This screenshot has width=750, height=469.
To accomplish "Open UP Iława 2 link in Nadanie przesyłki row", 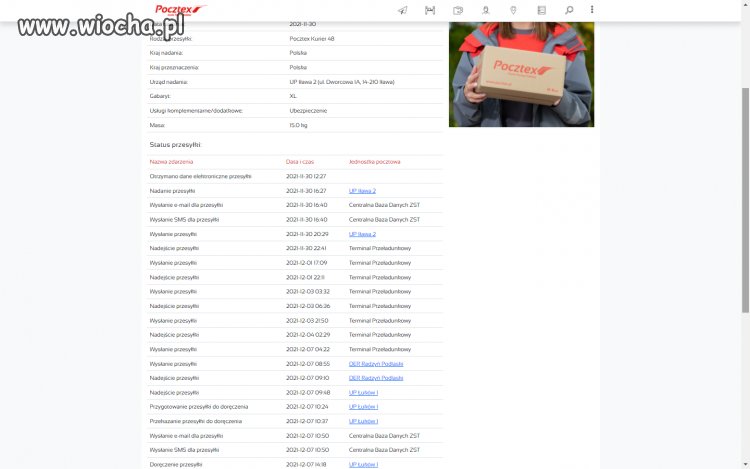I will (362, 191).
